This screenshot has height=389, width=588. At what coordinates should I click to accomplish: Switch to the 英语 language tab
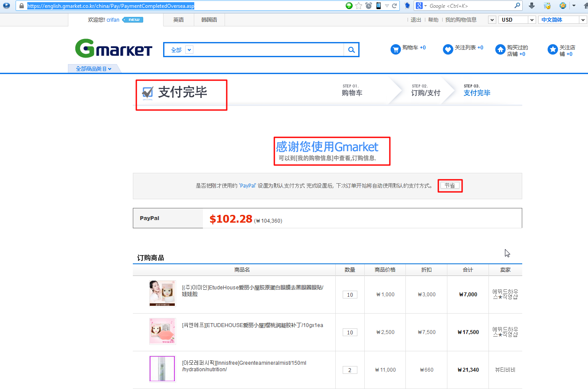click(x=178, y=20)
